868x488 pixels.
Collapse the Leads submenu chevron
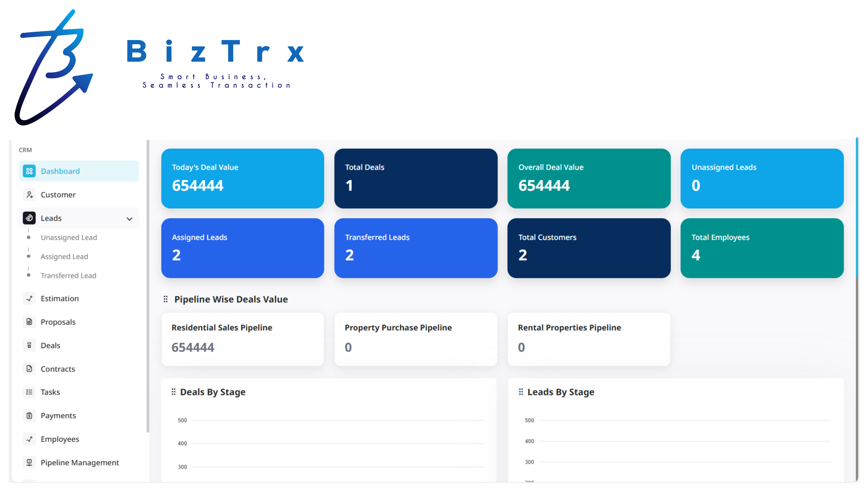(x=129, y=219)
